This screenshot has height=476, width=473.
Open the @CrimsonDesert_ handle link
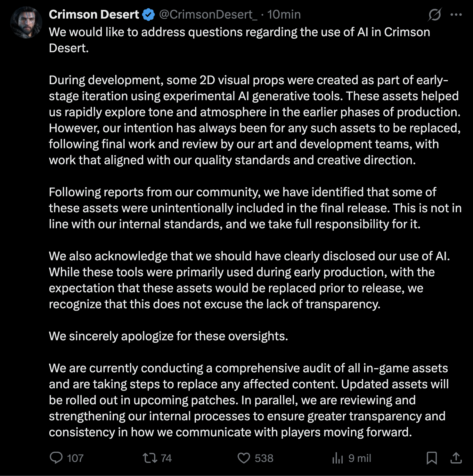(x=208, y=14)
